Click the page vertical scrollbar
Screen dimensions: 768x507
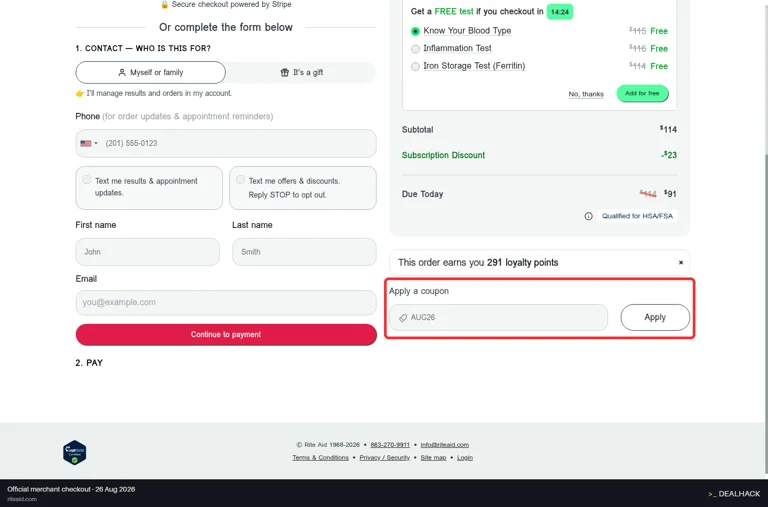(x=766, y=314)
